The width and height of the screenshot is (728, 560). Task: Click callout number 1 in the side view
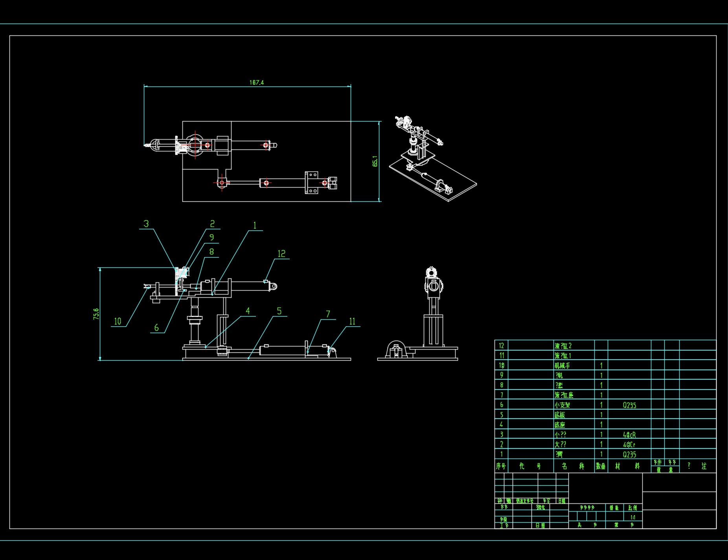pyautogui.click(x=255, y=225)
